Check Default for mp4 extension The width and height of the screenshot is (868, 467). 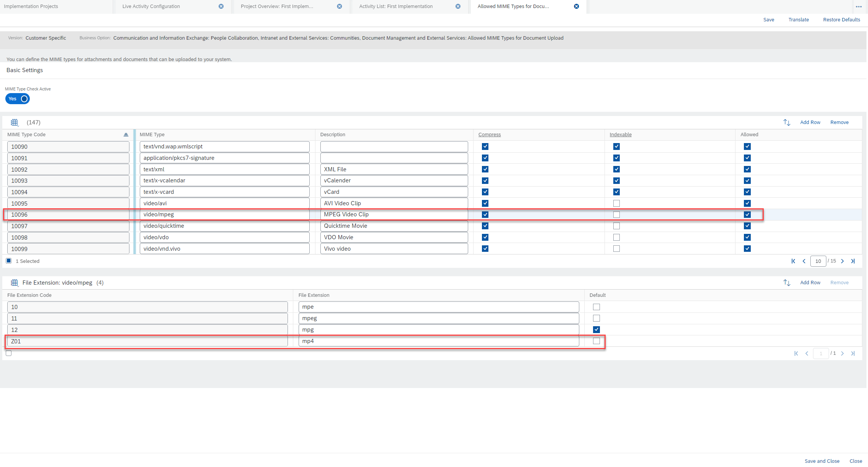[x=596, y=341]
